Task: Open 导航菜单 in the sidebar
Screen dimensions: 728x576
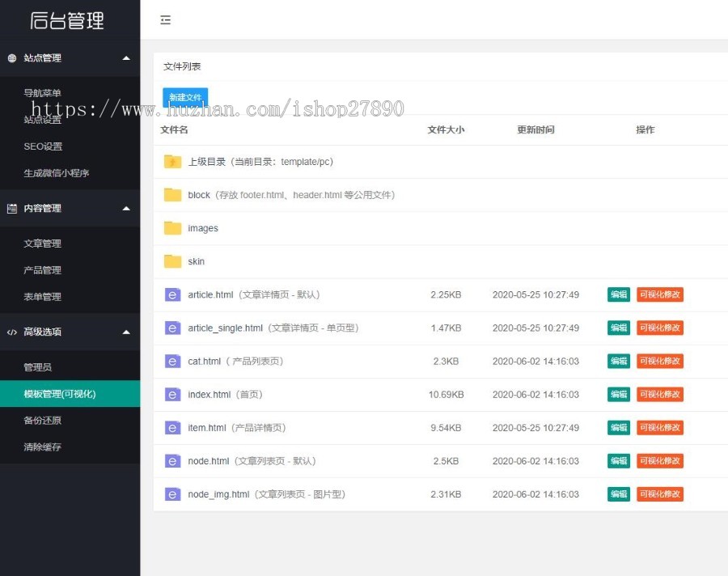Action: point(42,93)
